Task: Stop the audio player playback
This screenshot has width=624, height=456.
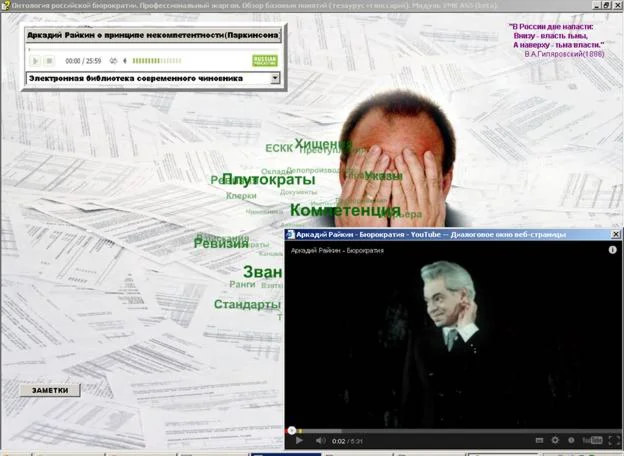Action: (49, 61)
